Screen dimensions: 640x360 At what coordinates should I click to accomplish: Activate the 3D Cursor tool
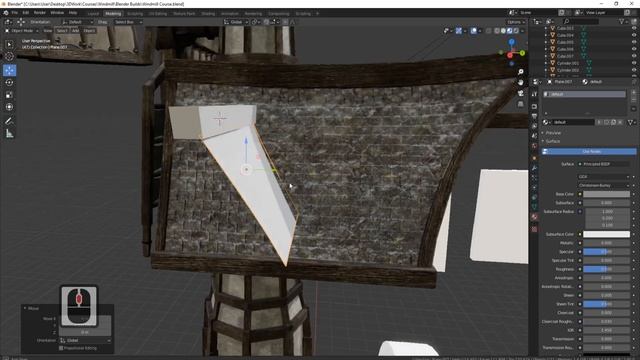click(9, 57)
